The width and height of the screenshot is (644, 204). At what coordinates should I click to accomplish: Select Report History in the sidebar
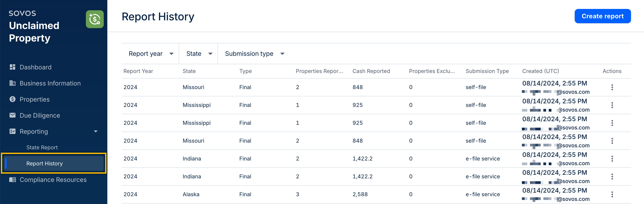click(x=44, y=163)
